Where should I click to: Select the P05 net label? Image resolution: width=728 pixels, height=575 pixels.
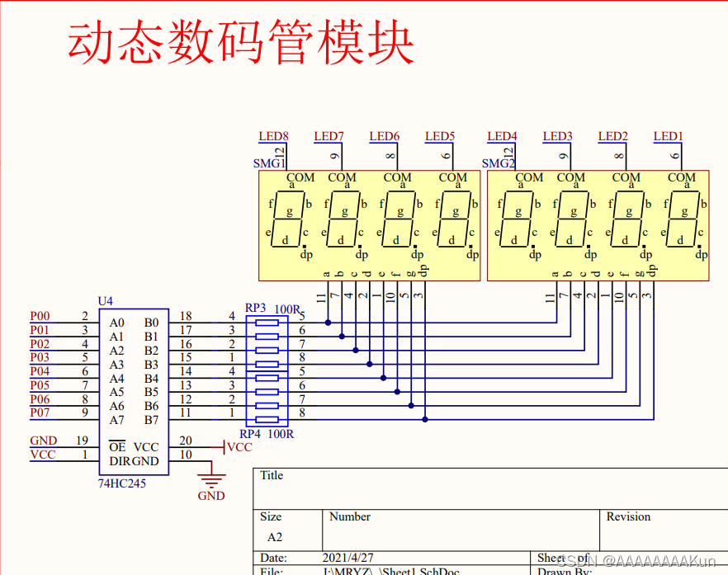[40, 385]
